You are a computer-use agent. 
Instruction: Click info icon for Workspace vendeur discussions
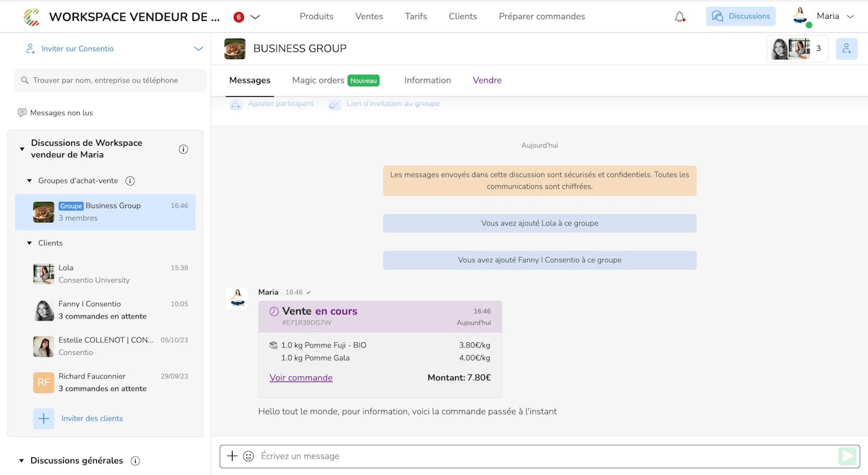click(x=183, y=149)
